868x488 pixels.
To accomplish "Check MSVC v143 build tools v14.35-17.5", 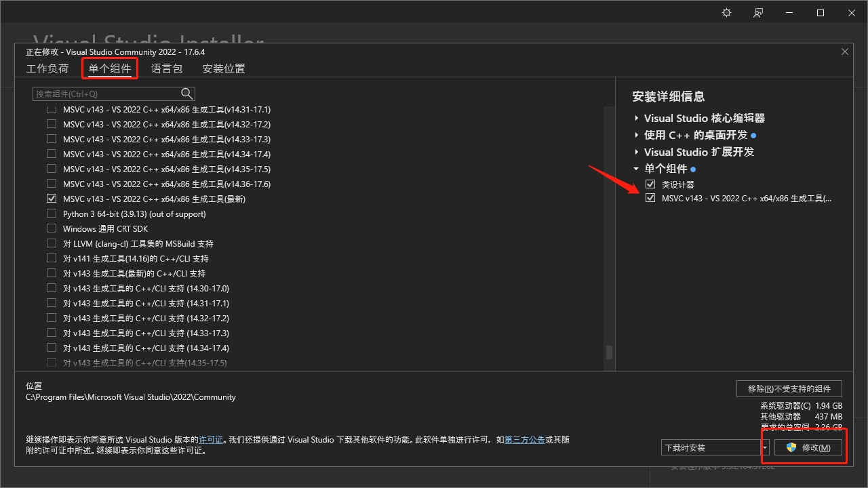I will click(52, 169).
